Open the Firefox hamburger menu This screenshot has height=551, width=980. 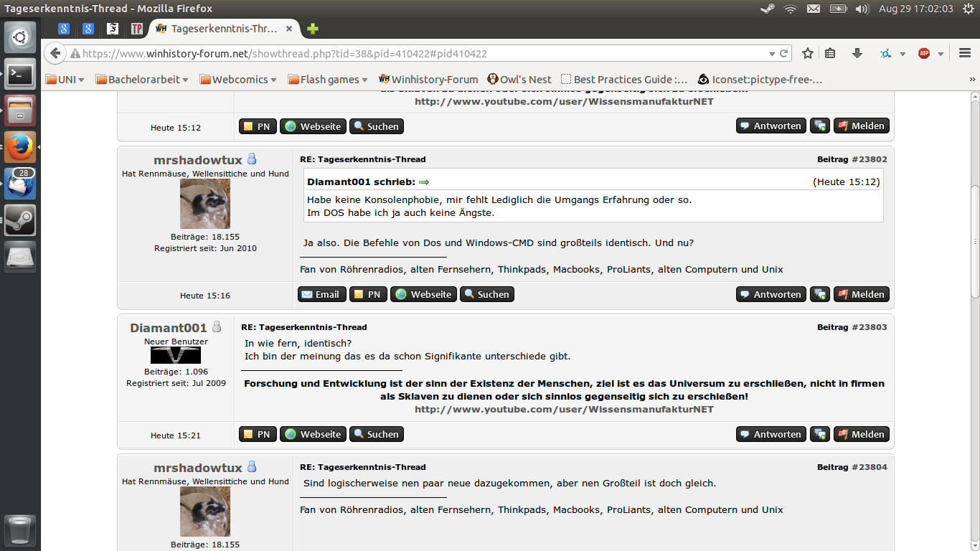click(964, 53)
